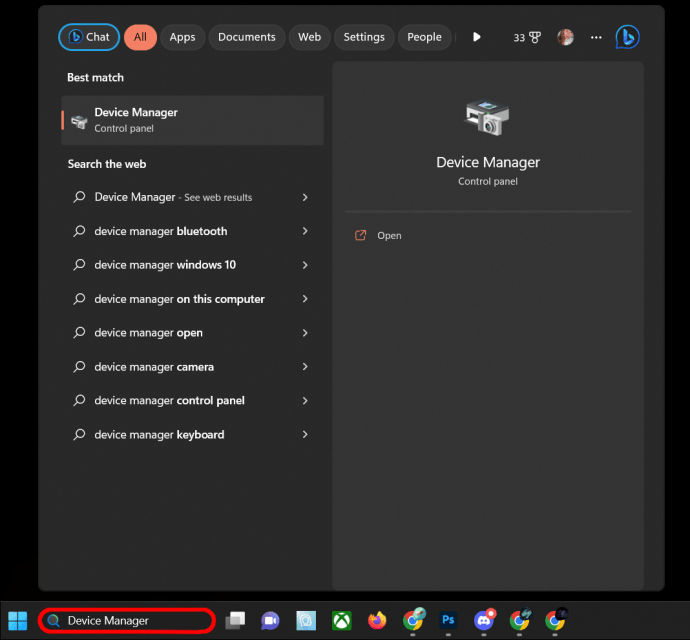Open Device Manager best match result
The image size is (690, 640).
click(x=193, y=120)
